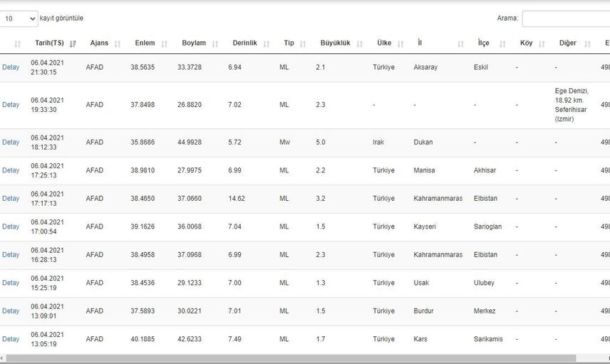
Task: Open Detay link for Kayseri Sarioglan row
Action: point(11,227)
